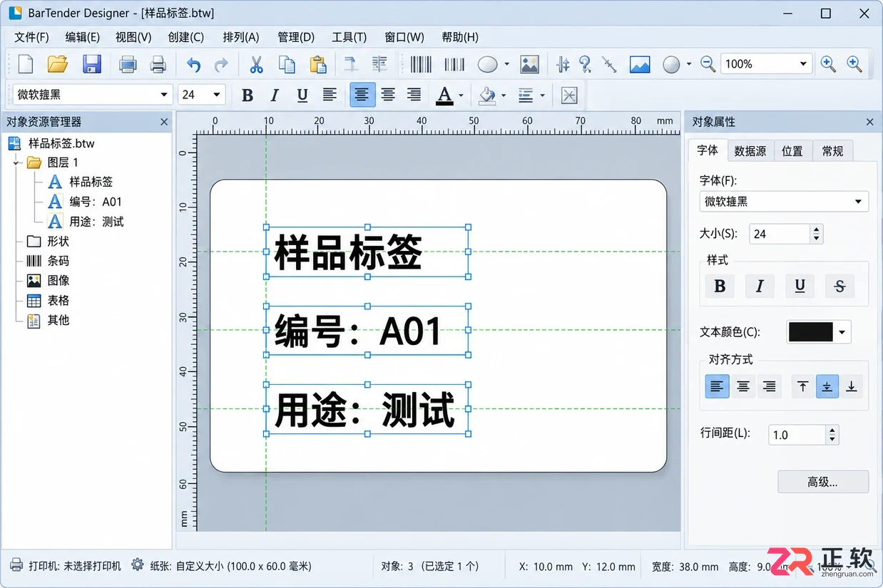The height and width of the screenshot is (588, 883).
Task: Open the 100% zoom level dropdown
Action: [803, 64]
